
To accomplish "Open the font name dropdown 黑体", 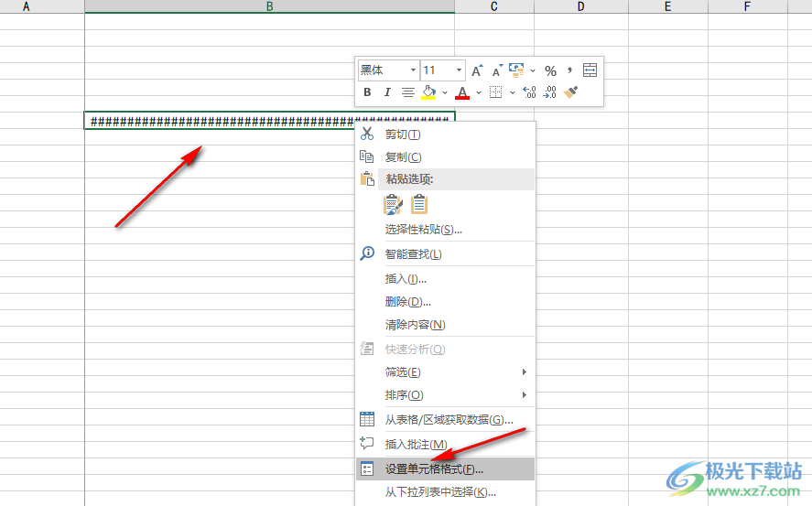I will (x=413, y=70).
